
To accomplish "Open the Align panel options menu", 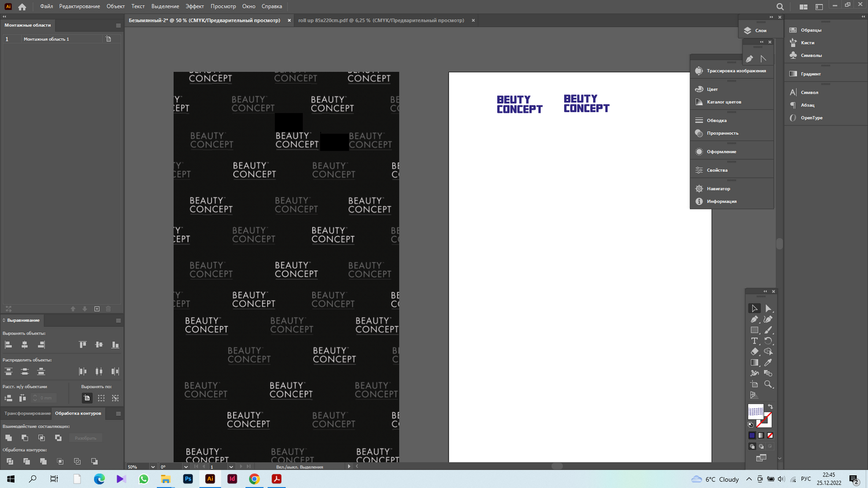I will pyautogui.click(x=118, y=320).
